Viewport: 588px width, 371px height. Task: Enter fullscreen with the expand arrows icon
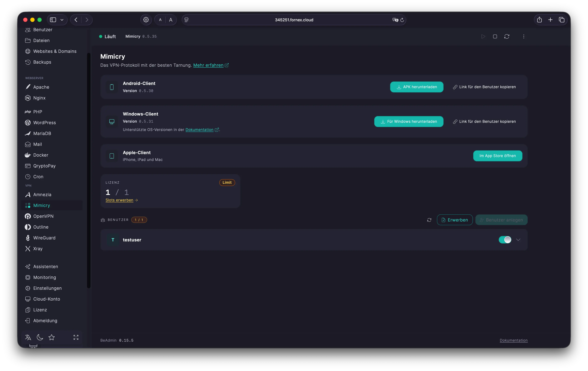click(x=76, y=337)
